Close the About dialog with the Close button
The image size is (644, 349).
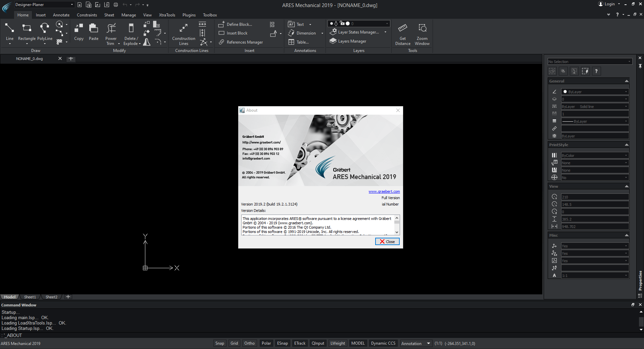click(x=387, y=241)
